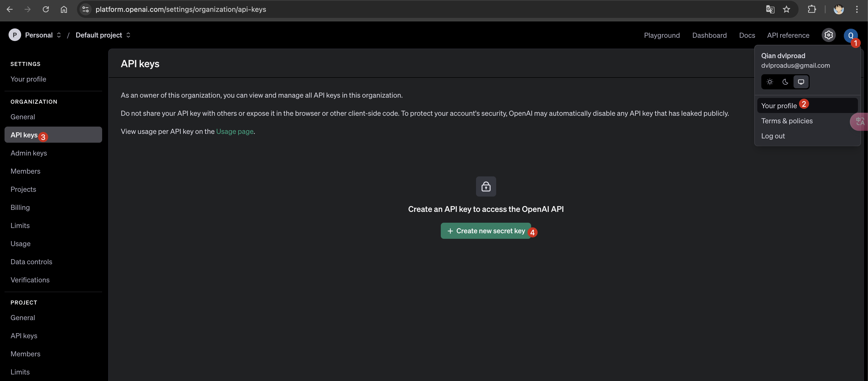The width and height of the screenshot is (868, 381).
Task: Select the system theme option
Action: (x=801, y=82)
